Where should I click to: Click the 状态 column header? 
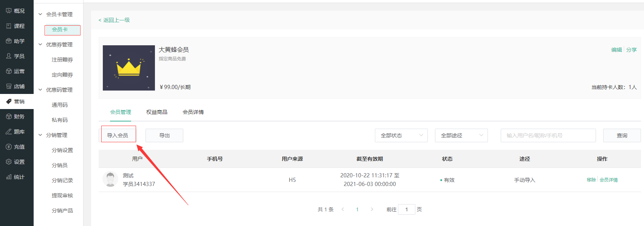tap(447, 159)
